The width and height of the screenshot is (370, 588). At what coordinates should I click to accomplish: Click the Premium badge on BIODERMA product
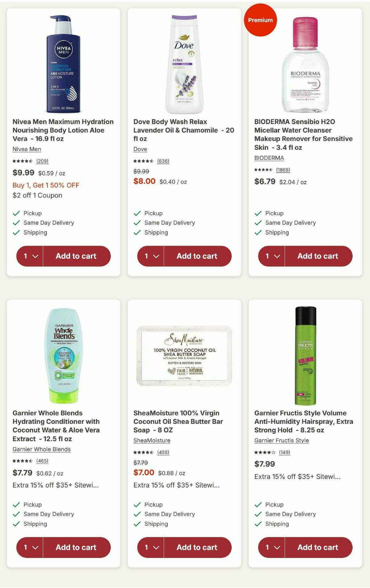click(x=260, y=20)
